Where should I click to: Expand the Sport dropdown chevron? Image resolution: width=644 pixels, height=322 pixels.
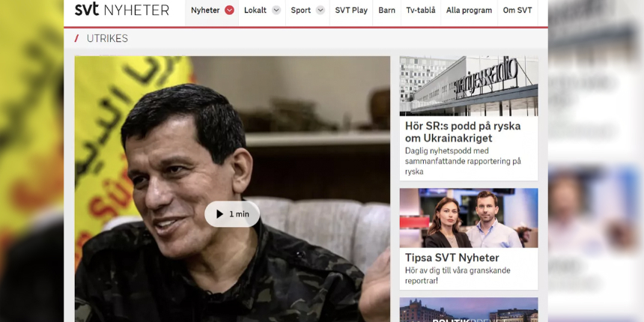[x=321, y=10]
